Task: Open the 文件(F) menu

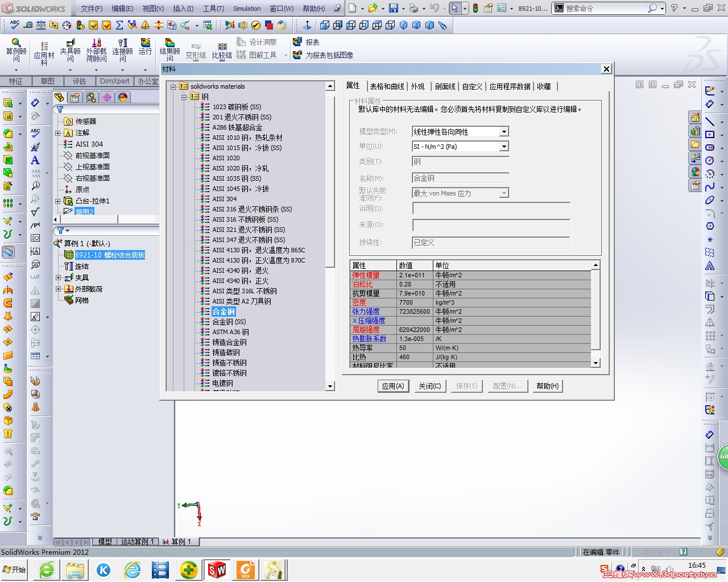Action: pyautogui.click(x=92, y=9)
